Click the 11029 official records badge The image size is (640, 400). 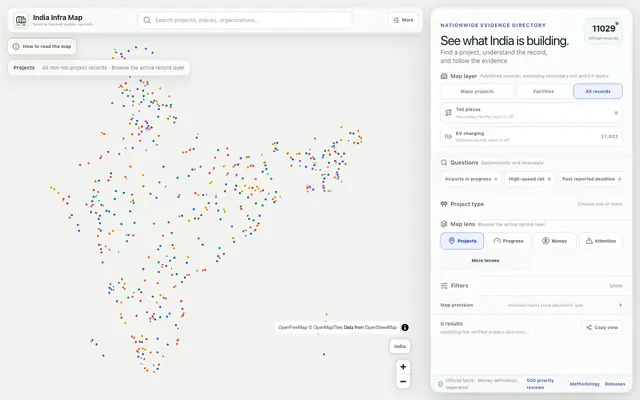click(x=603, y=31)
